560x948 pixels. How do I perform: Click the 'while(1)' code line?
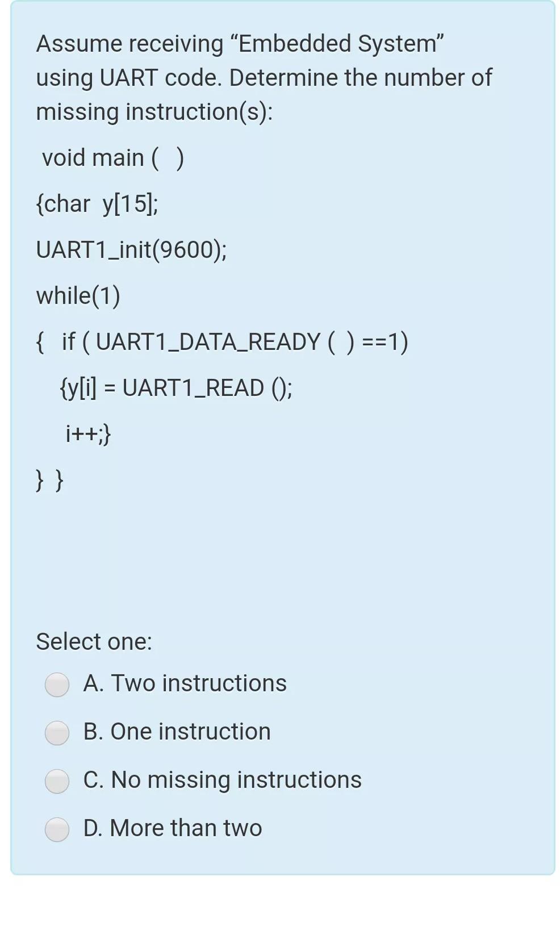(78, 296)
